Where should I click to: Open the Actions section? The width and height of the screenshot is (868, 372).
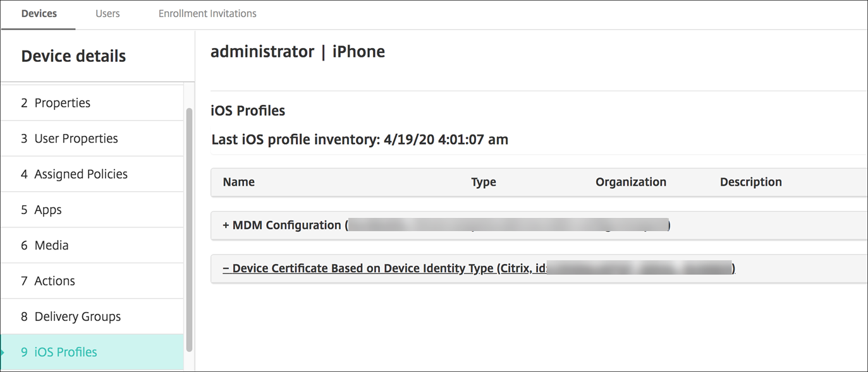tap(54, 281)
